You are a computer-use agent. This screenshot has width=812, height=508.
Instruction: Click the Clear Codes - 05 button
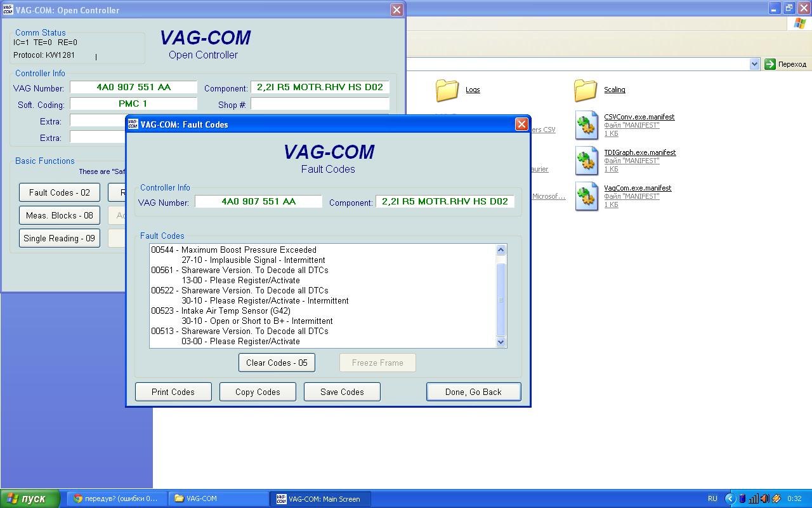(x=277, y=363)
